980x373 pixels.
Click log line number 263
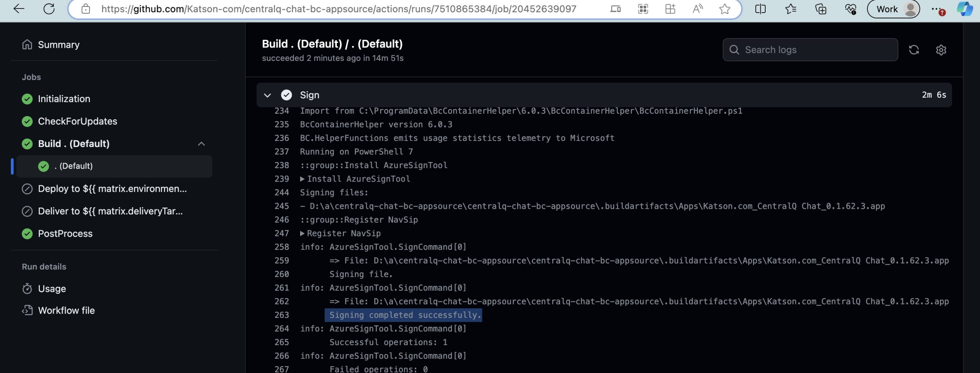282,315
